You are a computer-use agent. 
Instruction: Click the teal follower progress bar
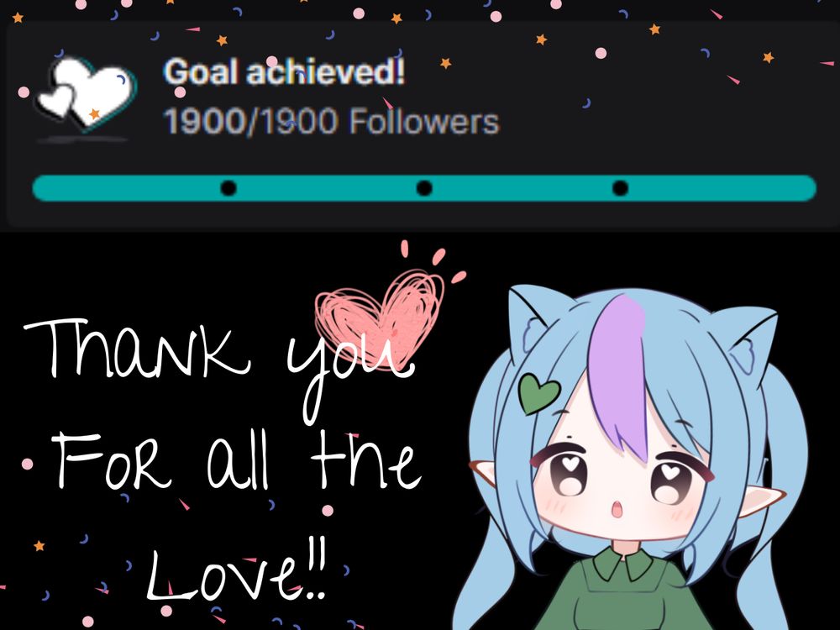pos(424,188)
